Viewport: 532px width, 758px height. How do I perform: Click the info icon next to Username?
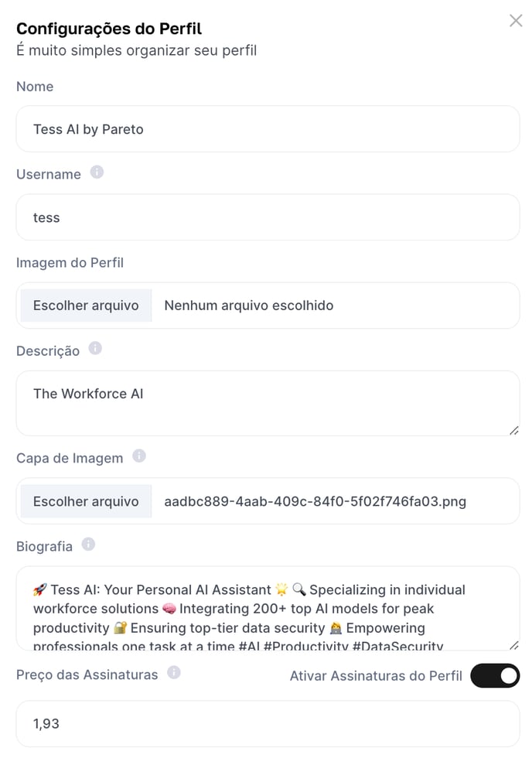[97, 172]
